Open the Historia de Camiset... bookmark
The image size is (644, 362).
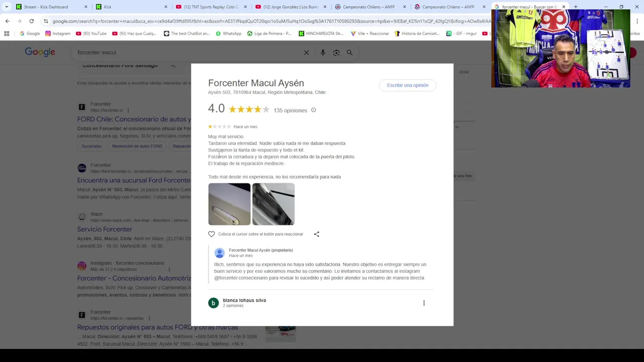pos(417,33)
